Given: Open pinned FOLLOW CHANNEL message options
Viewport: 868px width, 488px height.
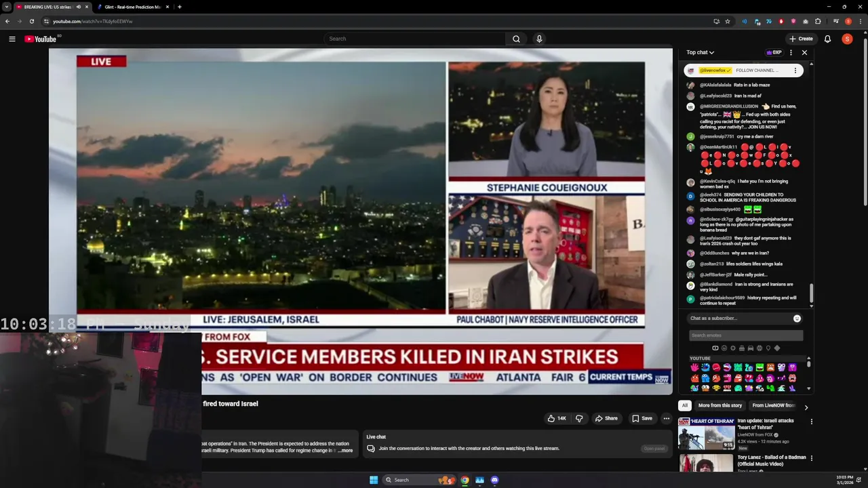Looking at the screenshot, I should (795, 70).
